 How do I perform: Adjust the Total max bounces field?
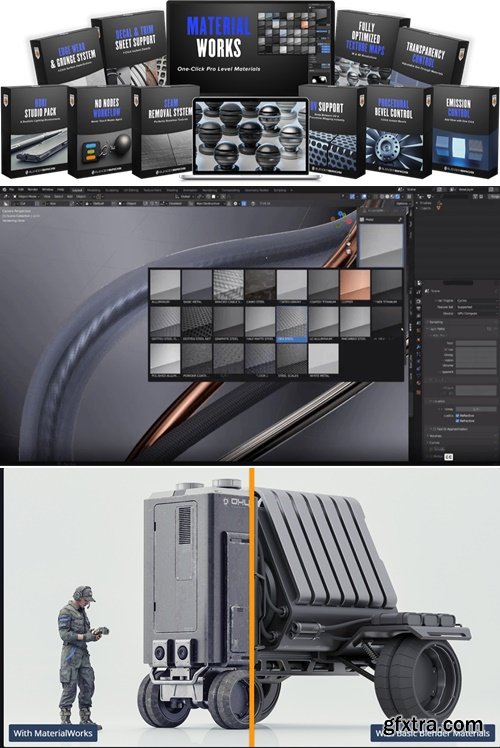(x=476, y=343)
